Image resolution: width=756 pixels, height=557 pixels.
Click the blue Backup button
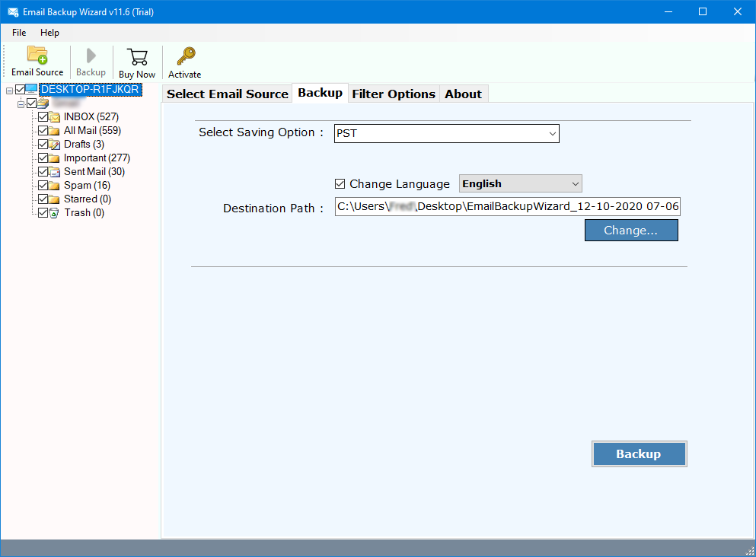pyautogui.click(x=639, y=454)
